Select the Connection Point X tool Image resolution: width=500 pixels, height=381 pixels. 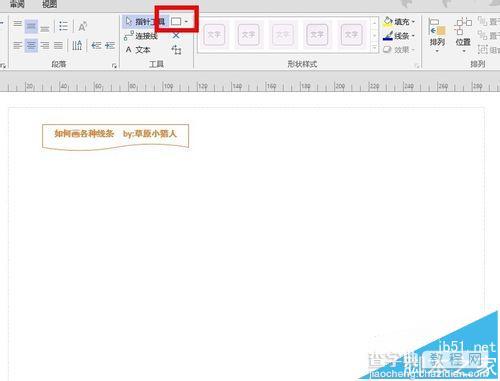point(176,35)
